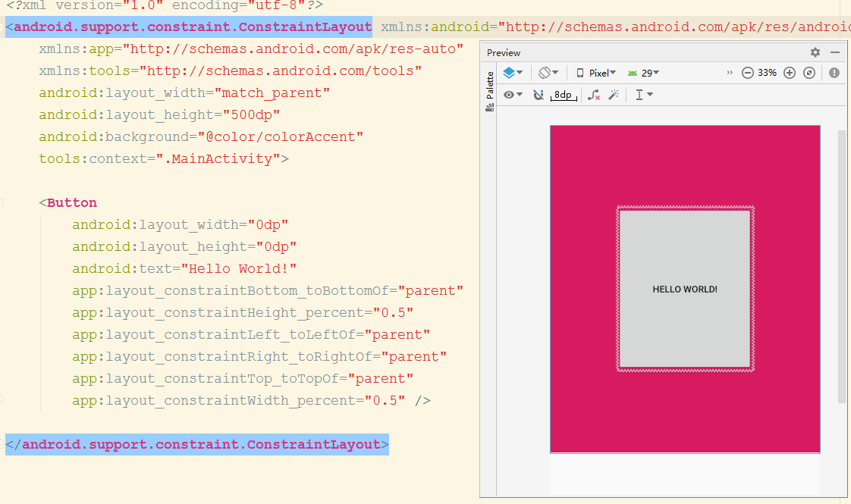851x504 pixels.
Task: Click the xml version declaration line
Action: coord(165,6)
